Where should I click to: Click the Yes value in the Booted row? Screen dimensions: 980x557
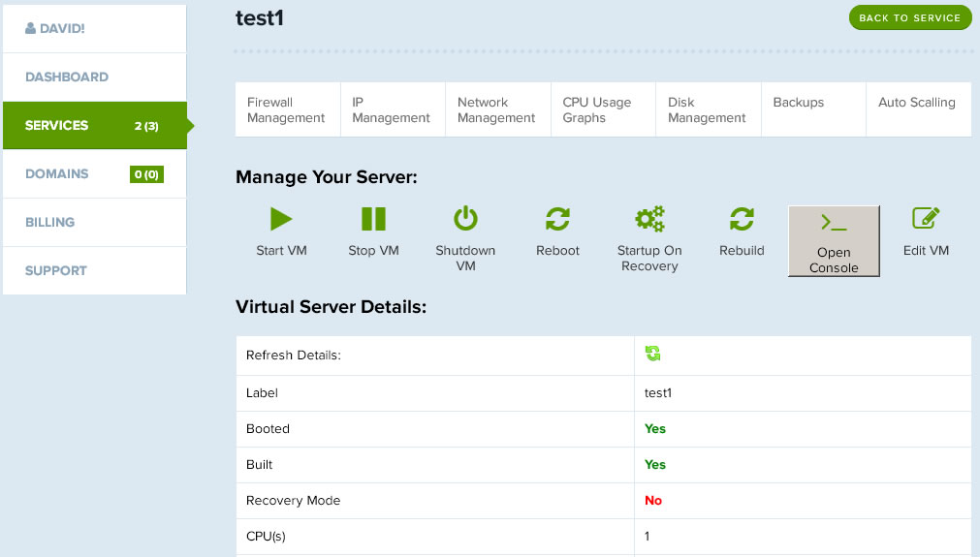[655, 429]
